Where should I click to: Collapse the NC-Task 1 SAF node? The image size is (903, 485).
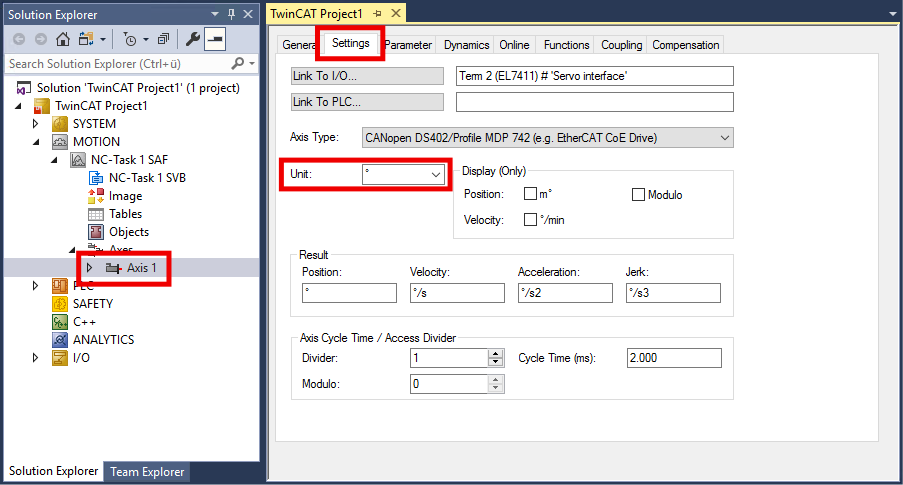coord(54,160)
